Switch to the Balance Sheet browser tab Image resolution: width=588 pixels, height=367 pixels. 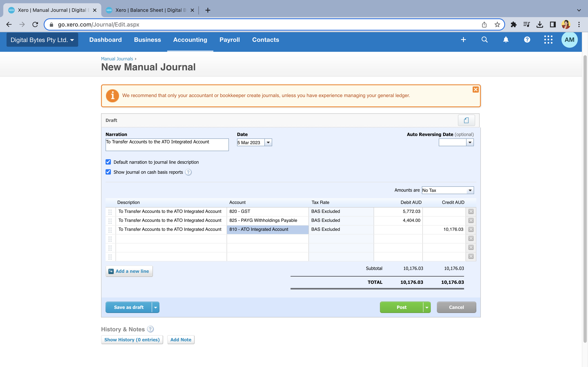150,10
